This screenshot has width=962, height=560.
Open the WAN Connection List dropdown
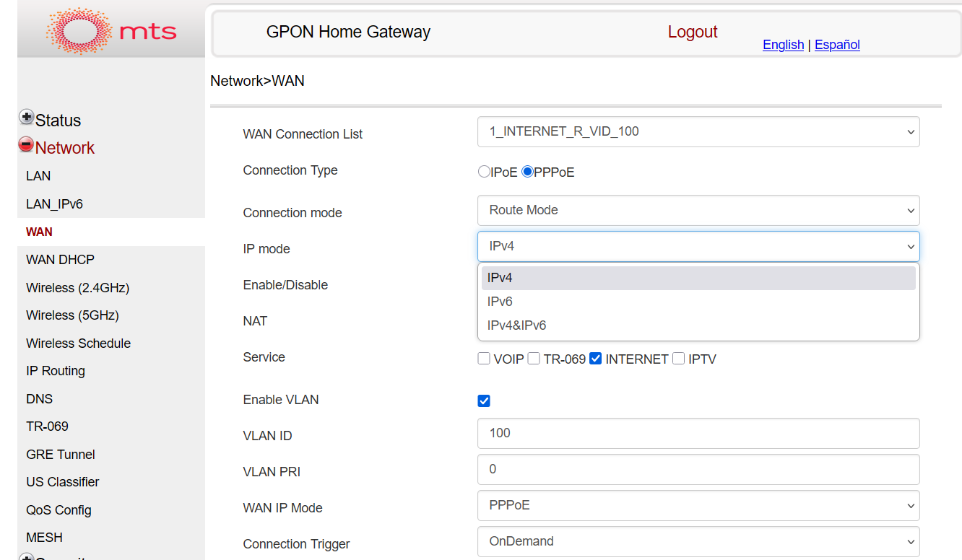click(x=698, y=131)
